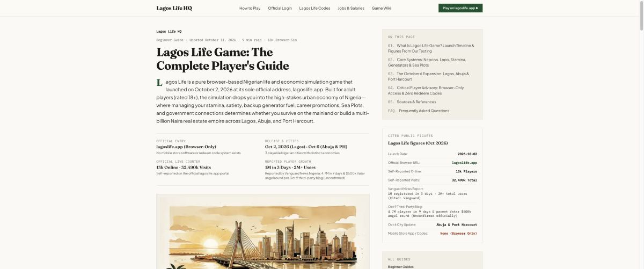Click 'lagoslife.app' Official Browser URL value
644x269 pixels.
pos(465,162)
